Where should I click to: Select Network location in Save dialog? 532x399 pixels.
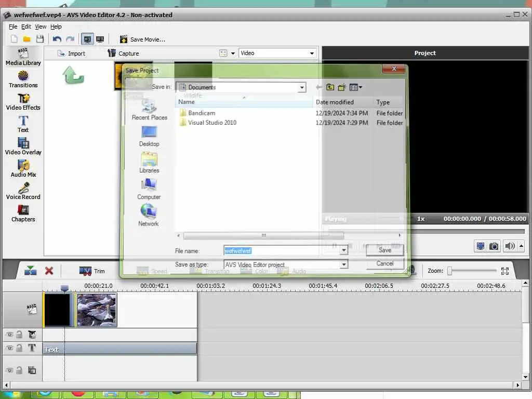pyautogui.click(x=148, y=216)
